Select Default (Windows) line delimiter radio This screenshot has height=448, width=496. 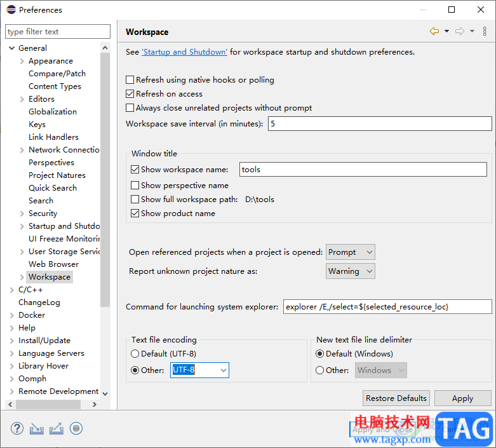320,354
